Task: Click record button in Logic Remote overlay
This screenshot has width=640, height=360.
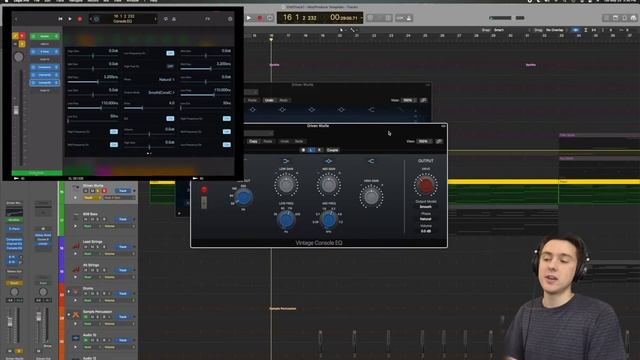Action: [x=80, y=19]
